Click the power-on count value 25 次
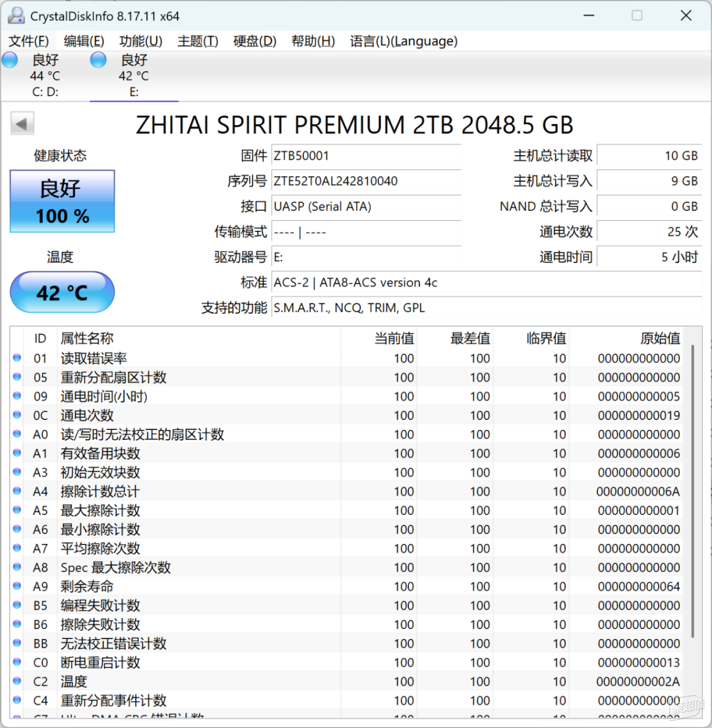 (x=649, y=231)
